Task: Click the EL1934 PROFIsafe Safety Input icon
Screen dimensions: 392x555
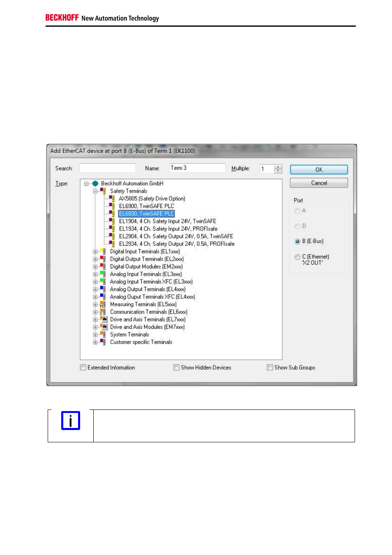Action: pyautogui.click(x=112, y=229)
